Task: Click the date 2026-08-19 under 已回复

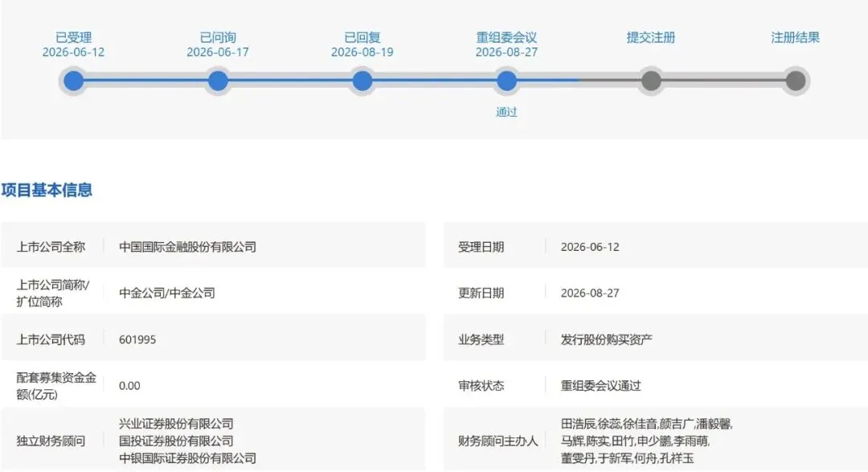Action: [362, 52]
